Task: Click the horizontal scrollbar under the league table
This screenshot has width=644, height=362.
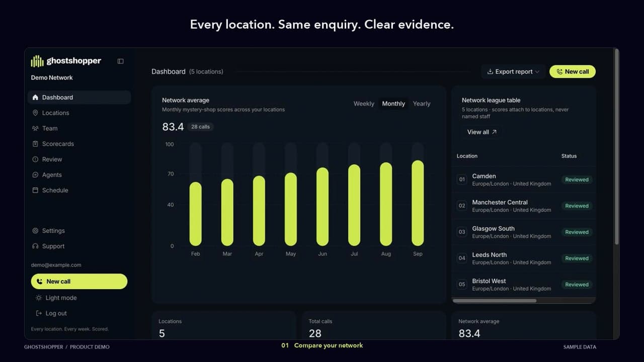Action: click(x=495, y=301)
